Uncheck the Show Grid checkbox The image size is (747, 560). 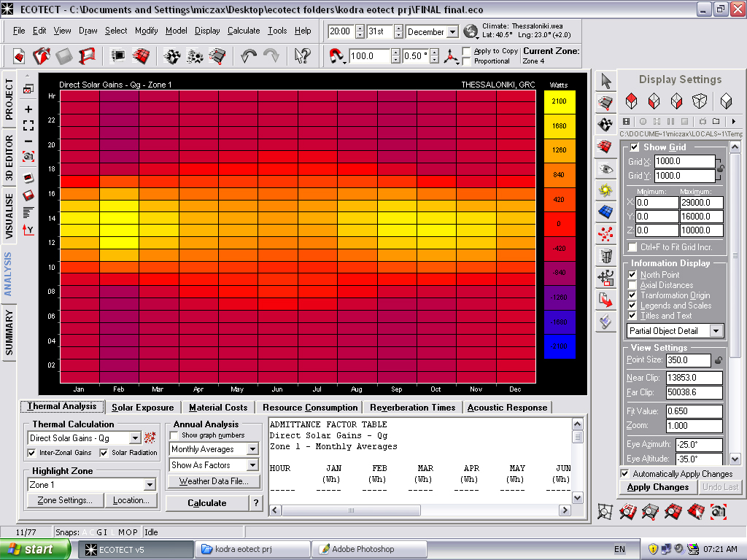tap(635, 147)
